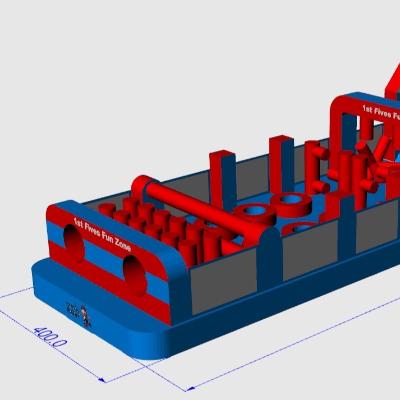This screenshot has width=400, height=400.
Task: Click the mascot logo on the blue base
Action: 80,314
